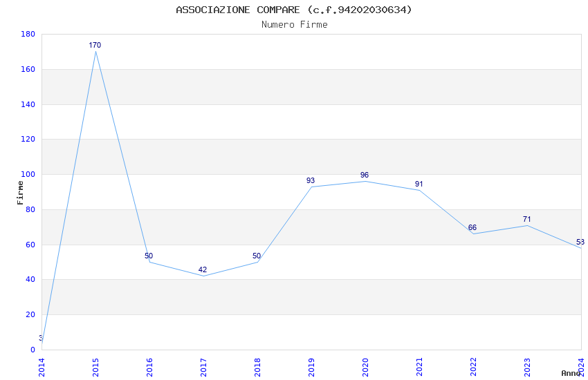Screen dimensions: 588x380
Task: Click the 120 y-axis tick label
Action: click(x=28, y=139)
